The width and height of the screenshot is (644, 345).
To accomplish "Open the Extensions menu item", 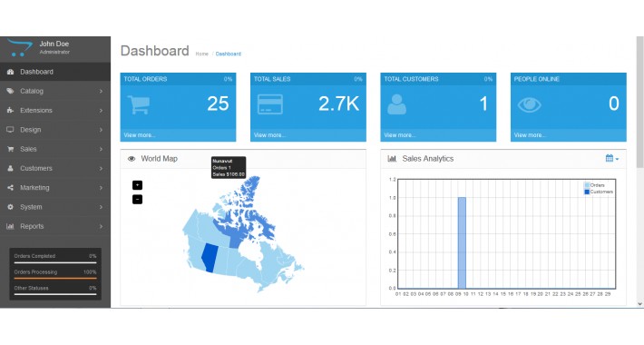I will (55, 111).
